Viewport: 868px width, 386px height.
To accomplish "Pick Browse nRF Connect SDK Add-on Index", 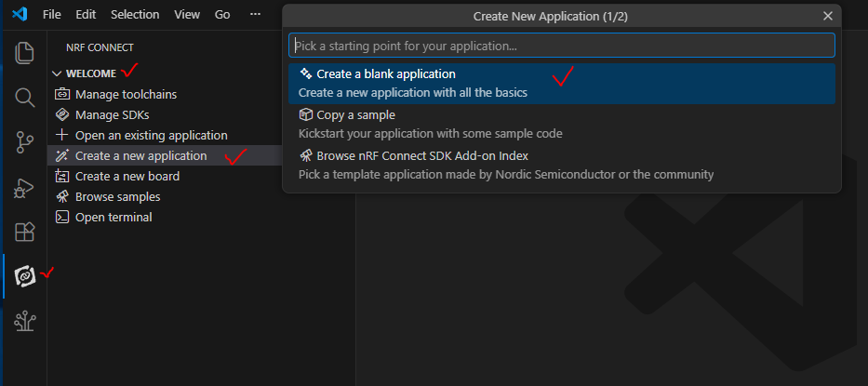I will click(561, 165).
